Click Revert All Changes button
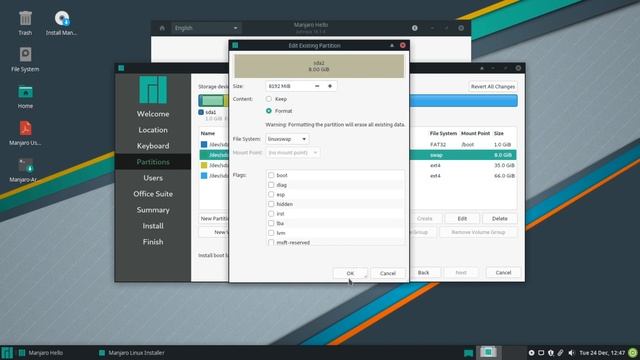640x360 pixels. [493, 87]
